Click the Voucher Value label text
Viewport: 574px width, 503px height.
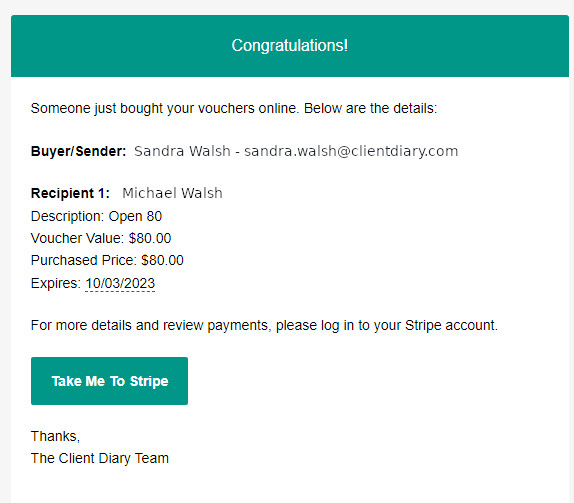click(77, 238)
